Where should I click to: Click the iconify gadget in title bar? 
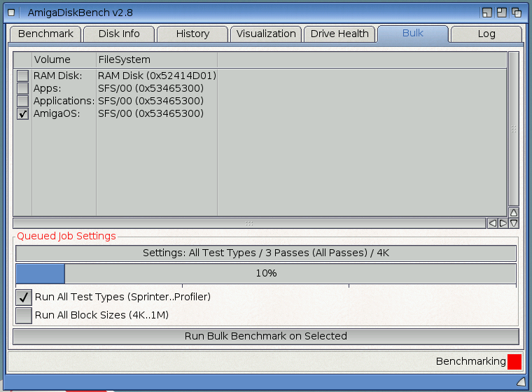(487, 13)
